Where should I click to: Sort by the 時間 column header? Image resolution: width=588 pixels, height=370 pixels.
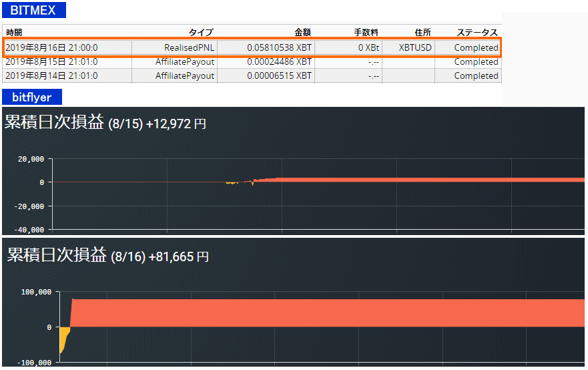click(x=14, y=33)
